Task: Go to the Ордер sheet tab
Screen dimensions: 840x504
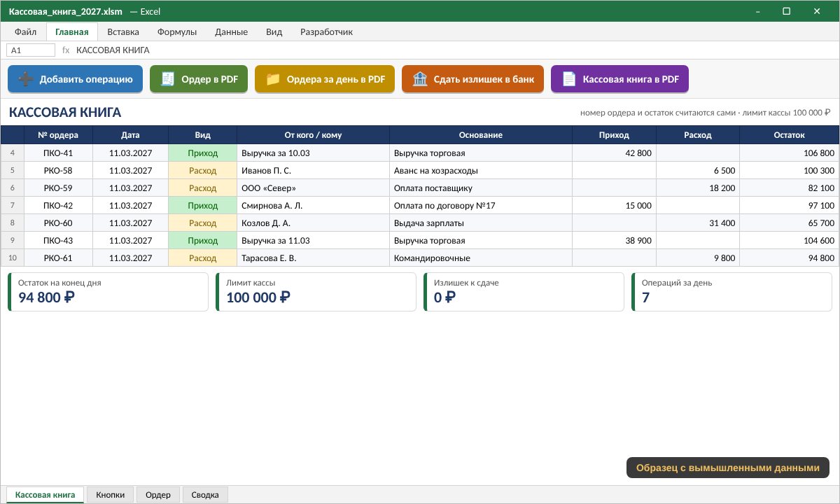Action: [158, 495]
